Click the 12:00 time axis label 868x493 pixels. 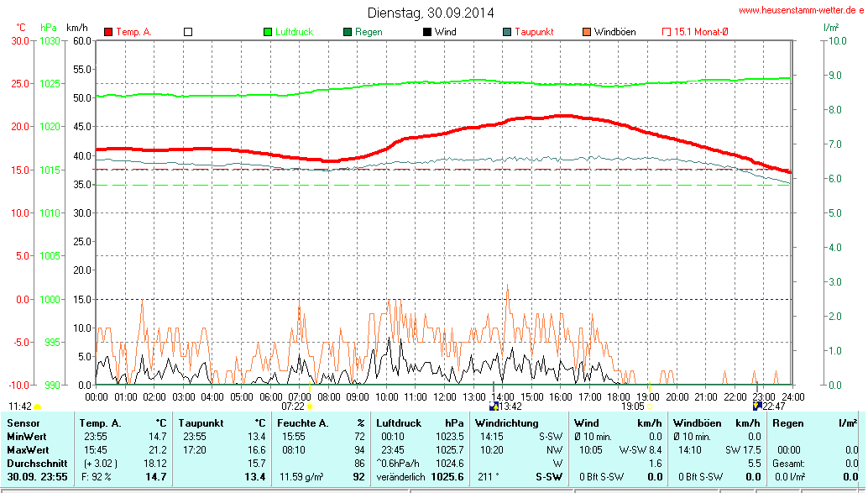(444, 397)
